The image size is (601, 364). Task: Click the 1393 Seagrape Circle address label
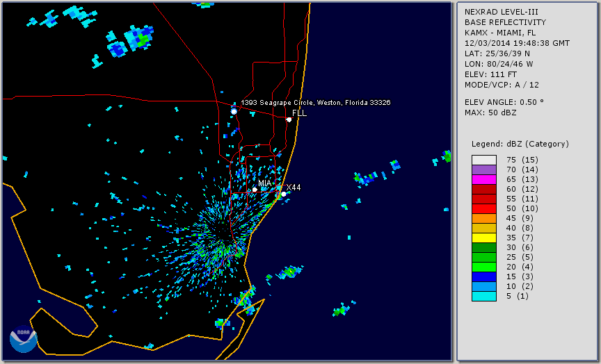click(x=315, y=103)
